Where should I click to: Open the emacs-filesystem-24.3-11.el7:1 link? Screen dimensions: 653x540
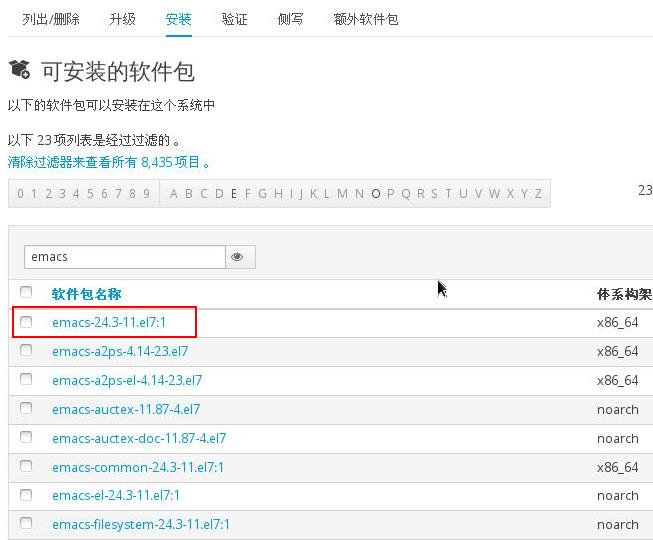(x=141, y=524)
